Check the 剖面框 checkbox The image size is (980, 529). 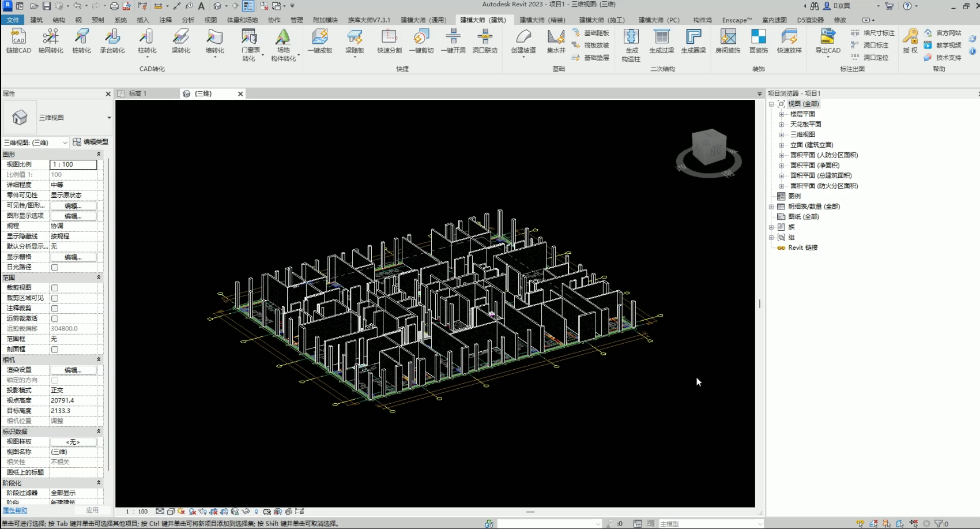(55, 350)
